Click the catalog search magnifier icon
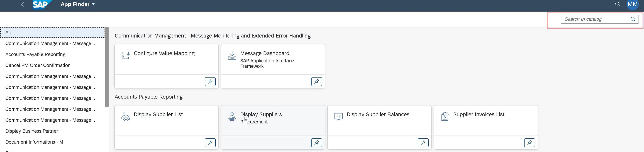The height and width of the screenshot is (152, 644). [x=633, y=19]
